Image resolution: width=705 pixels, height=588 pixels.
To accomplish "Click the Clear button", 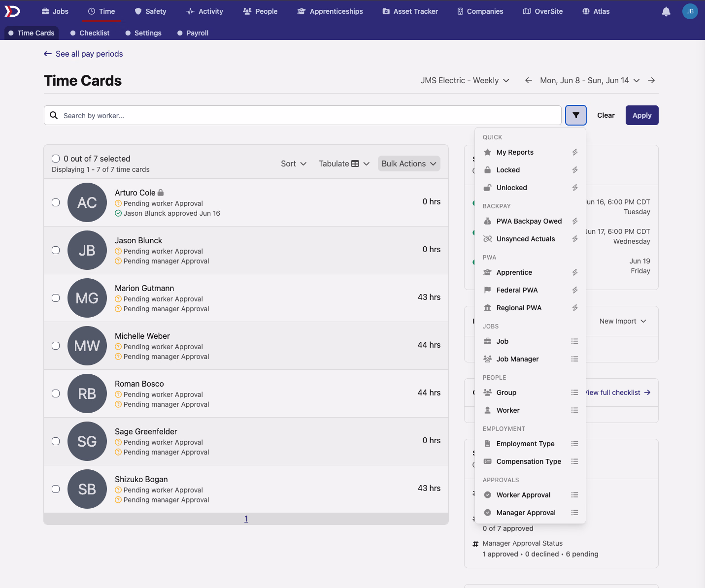I will tap(605, 115).
